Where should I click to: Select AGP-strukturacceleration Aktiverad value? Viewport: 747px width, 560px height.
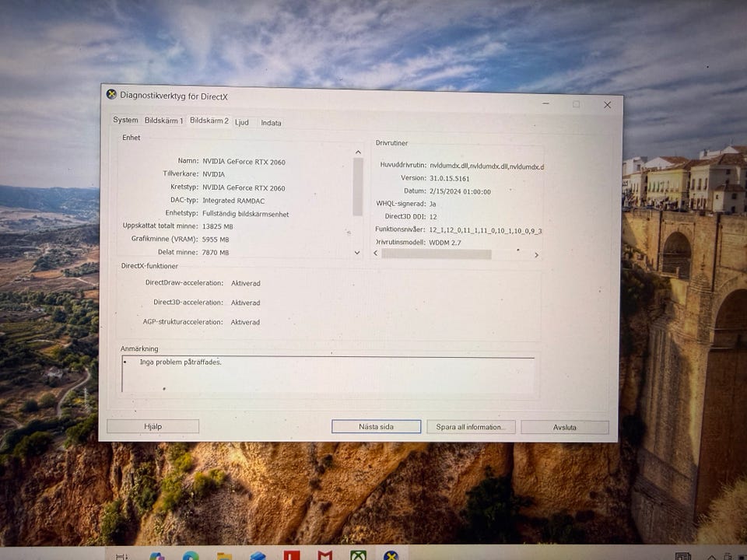point(245,322)
